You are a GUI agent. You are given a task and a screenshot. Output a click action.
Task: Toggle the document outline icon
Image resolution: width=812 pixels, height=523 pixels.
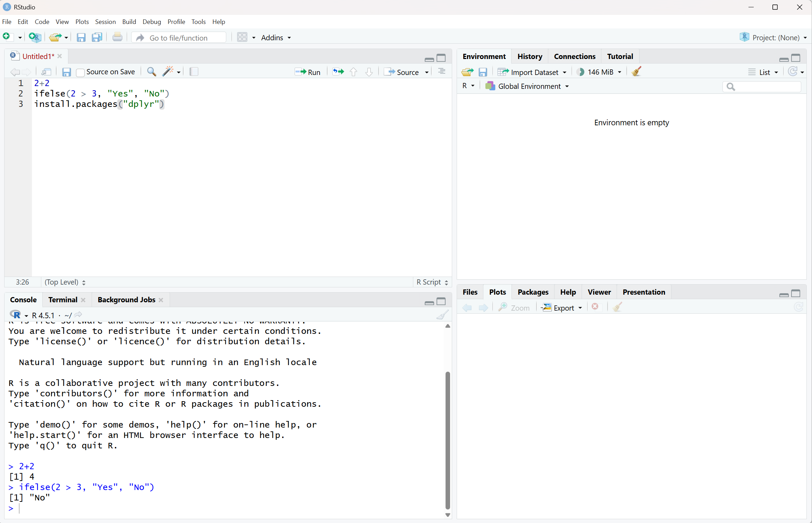click(441, 71)
